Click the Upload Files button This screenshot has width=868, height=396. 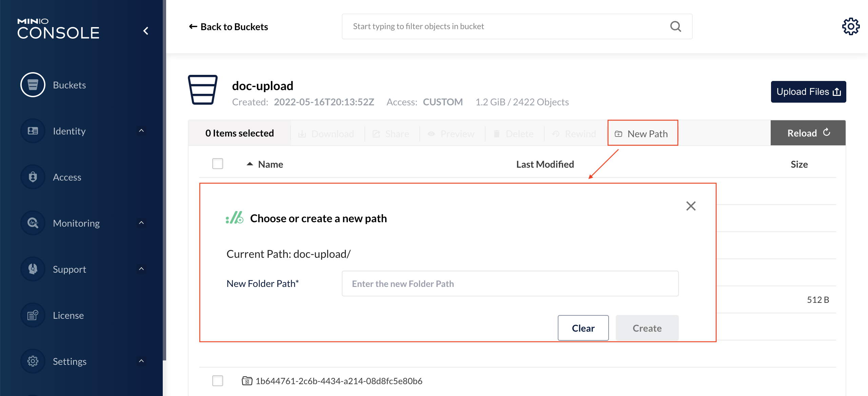tap(808, 92)
